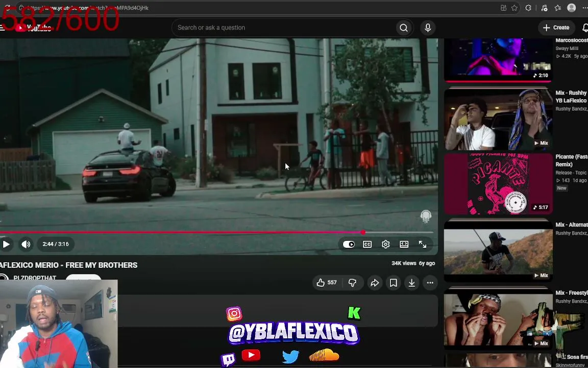Open the Mix - Alternat hillside thumbnail
This screenshot has width=588, height=368.
tap(498, 252)
